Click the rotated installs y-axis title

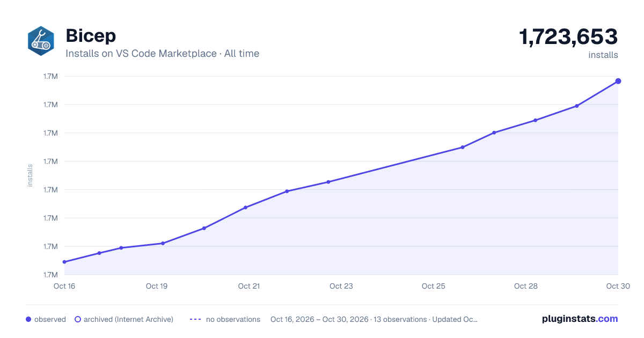(x=30, y=175)
